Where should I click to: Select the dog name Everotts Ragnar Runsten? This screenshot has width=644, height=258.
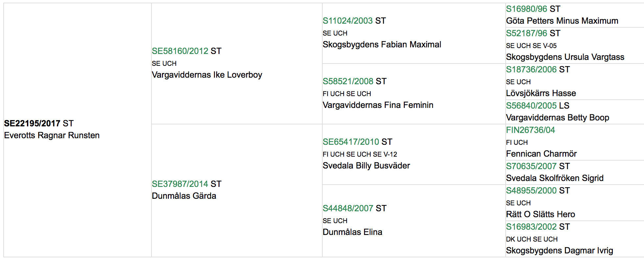pyautogui.click(x=52, y=135)
